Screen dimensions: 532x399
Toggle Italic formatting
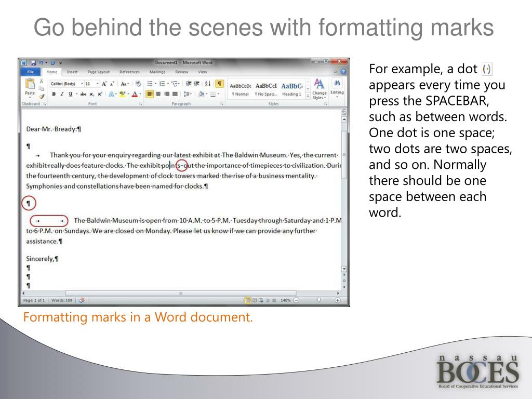[x=62, y=95]
